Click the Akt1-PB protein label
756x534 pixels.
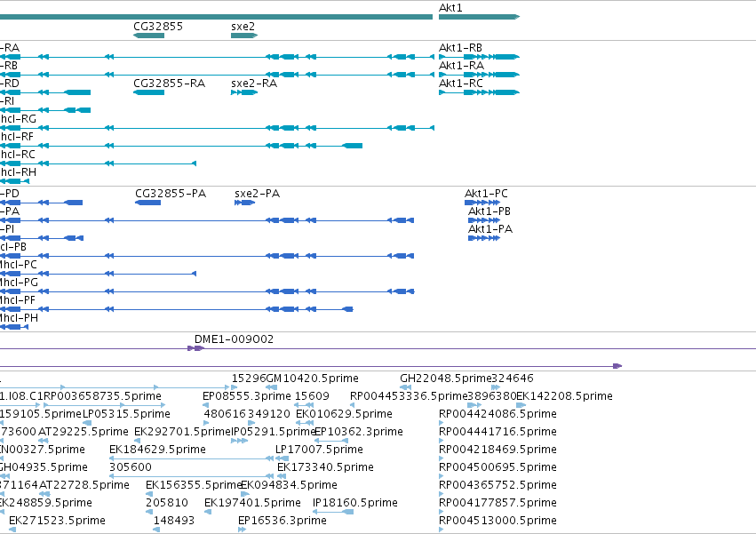pyautogui.click(x=489, y=211)
